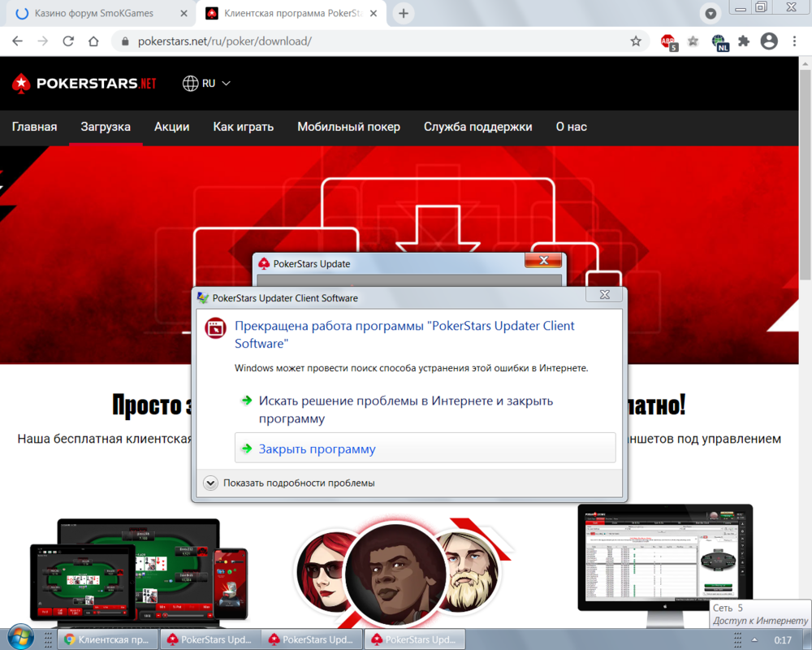Expand Показать подробности проблемы details
The width and height of the screenshot is (812, 650).
click(x=289, y=483)
